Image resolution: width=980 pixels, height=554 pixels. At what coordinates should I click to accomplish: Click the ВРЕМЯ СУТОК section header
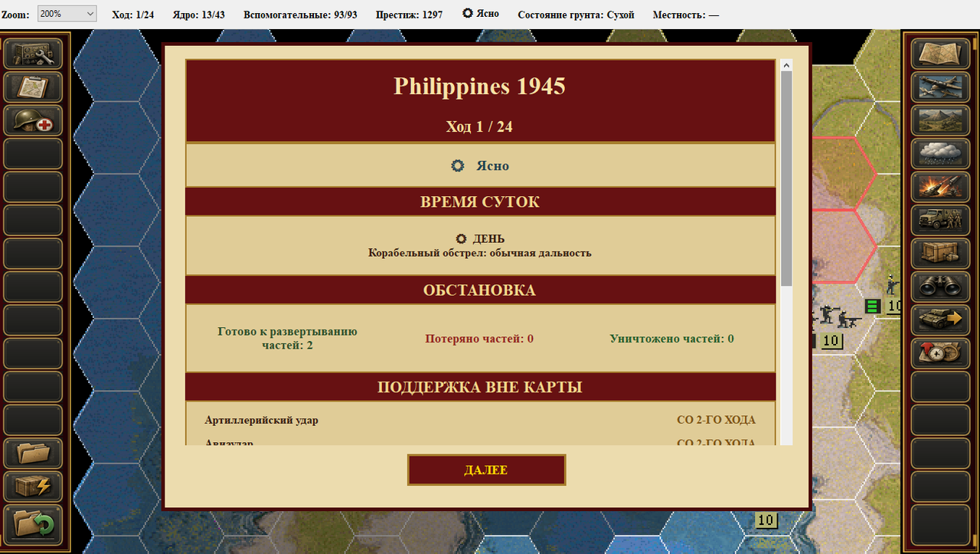click(x=480, y=202)
